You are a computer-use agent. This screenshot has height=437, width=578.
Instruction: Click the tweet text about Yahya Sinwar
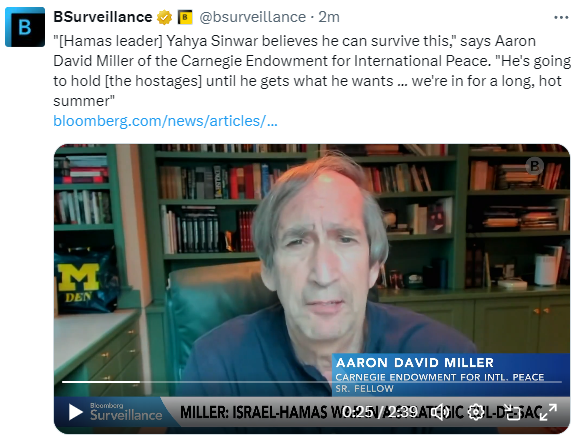312,71
